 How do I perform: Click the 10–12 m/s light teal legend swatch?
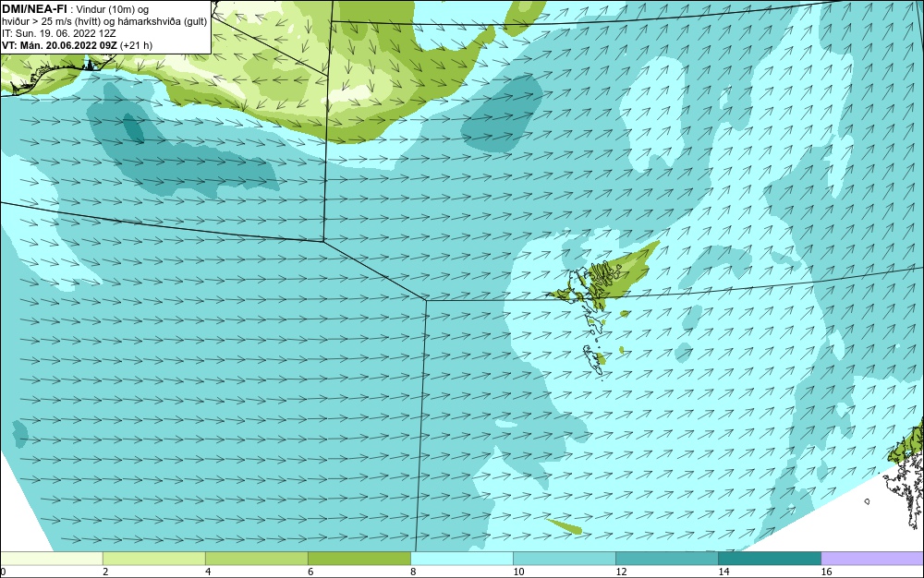coord(565,558)
